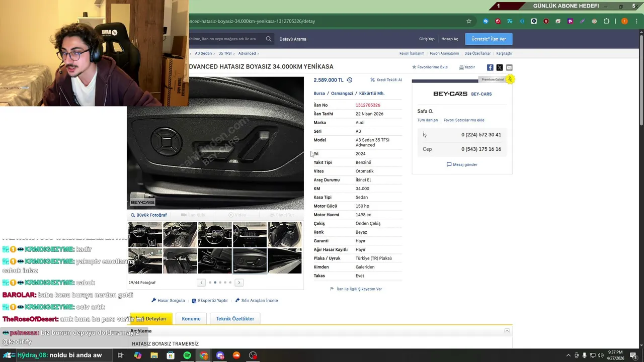
Task: Share the listing on Facebook
Action: point(490,67)
